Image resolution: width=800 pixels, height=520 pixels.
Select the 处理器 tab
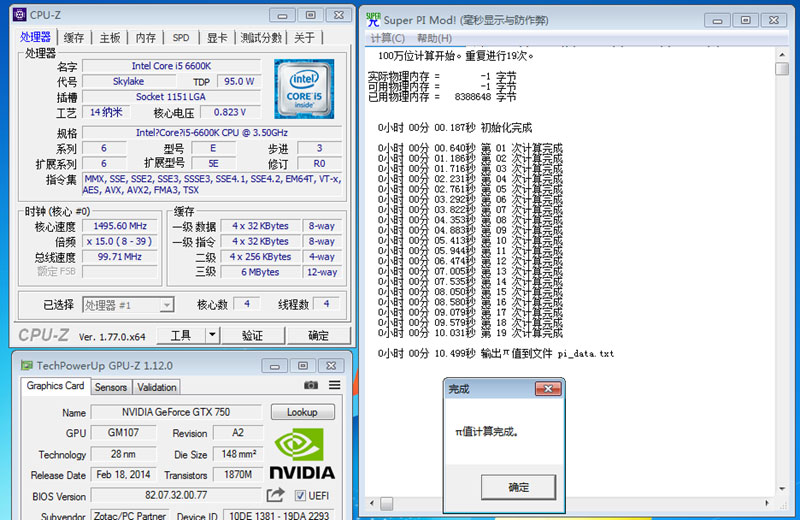coord(35,37)
